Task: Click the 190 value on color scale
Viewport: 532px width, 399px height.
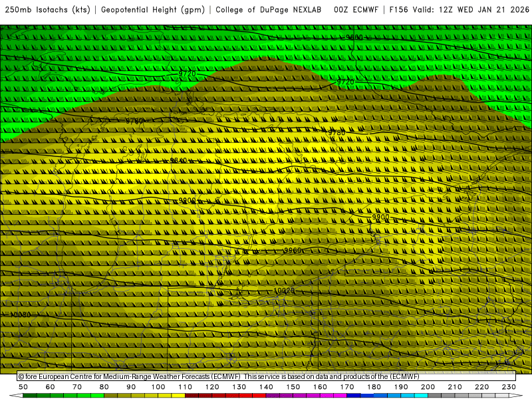Action: [401, 387]
